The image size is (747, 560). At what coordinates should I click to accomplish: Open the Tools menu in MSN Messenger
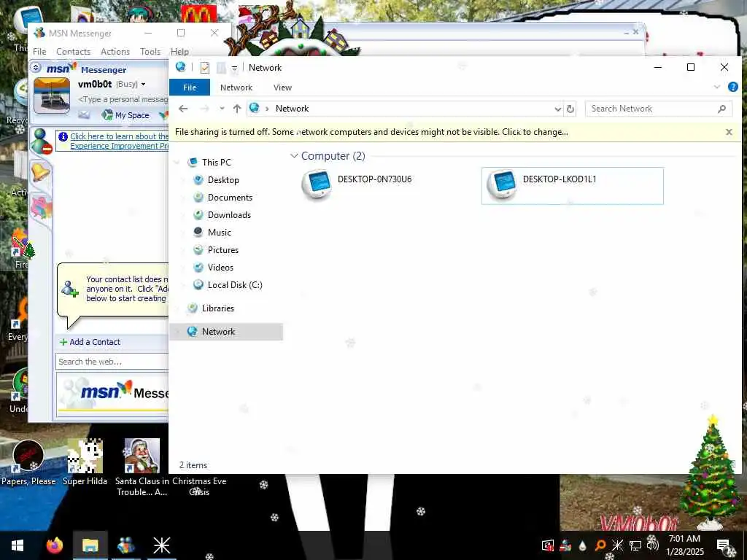pyautogui.click(x=150, y=52)
